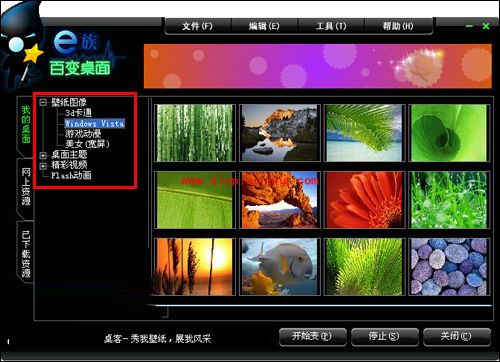Select the green leaf vein closeup thumbnail

coord(195,200)
